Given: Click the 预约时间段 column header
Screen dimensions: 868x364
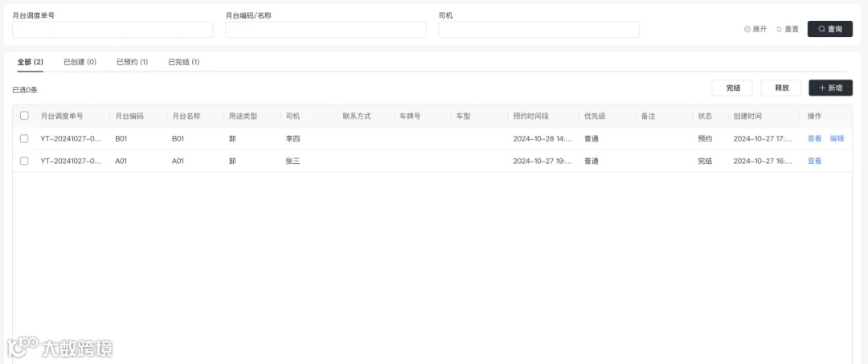Looking at the screenshot, I should coord(531,117).
